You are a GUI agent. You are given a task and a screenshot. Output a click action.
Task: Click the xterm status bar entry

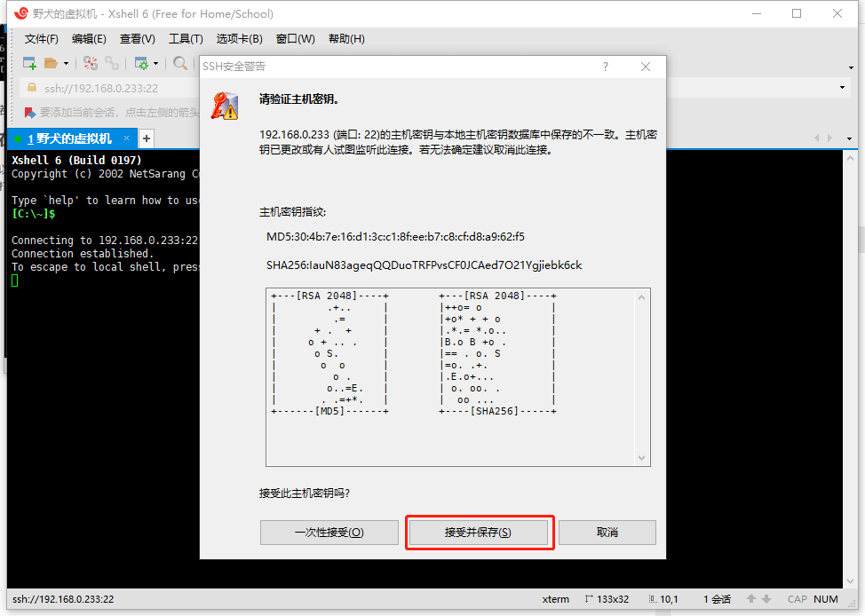click(x=556, y=599)
